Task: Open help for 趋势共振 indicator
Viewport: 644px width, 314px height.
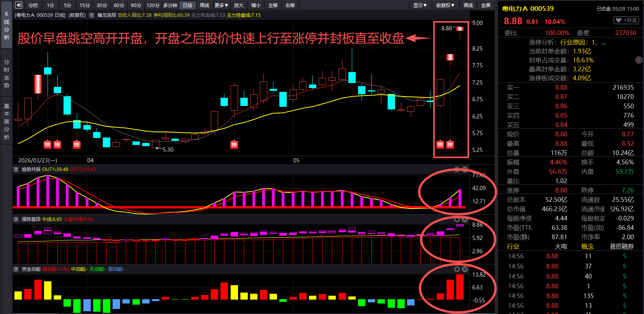Action: 16,169
